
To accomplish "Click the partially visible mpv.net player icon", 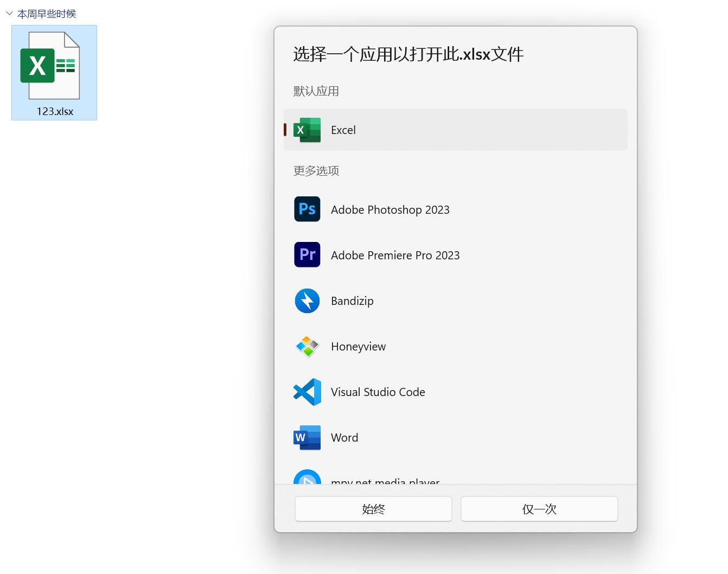I will (x=307, y=477).
